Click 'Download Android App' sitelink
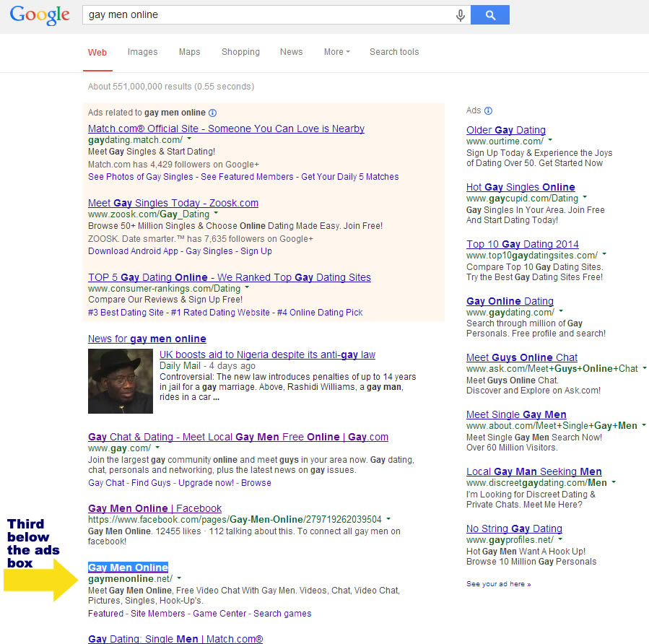This screenshot has height=644, width=649. point(133,251)
